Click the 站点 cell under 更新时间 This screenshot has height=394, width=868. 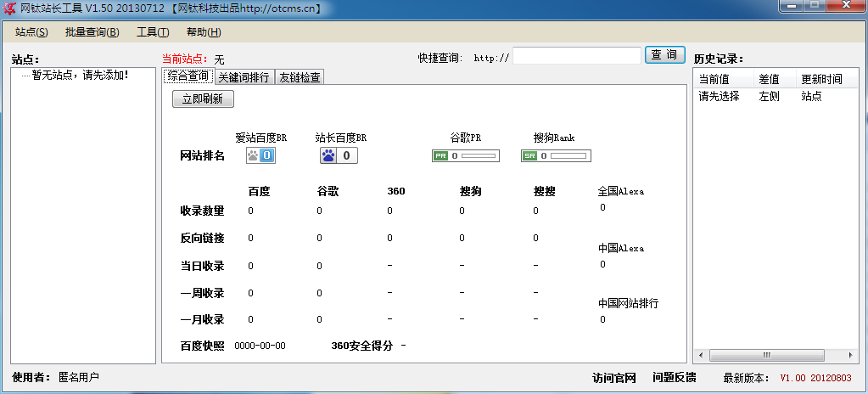[811, 97]
